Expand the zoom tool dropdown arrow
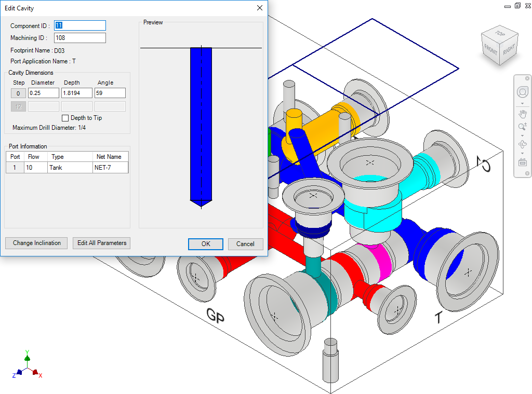532x394 pixels. (522, 135)
